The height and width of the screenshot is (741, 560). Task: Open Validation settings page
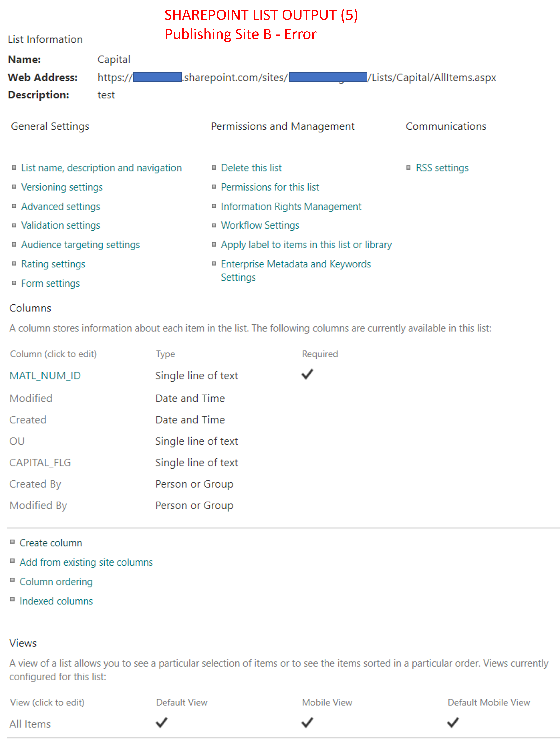[x=60, y=225]
